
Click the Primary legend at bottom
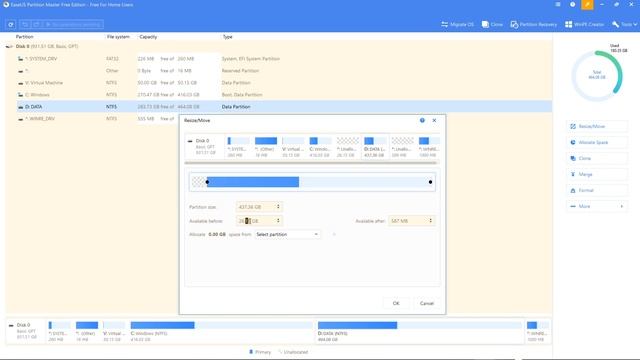click(x=260, y=352)
